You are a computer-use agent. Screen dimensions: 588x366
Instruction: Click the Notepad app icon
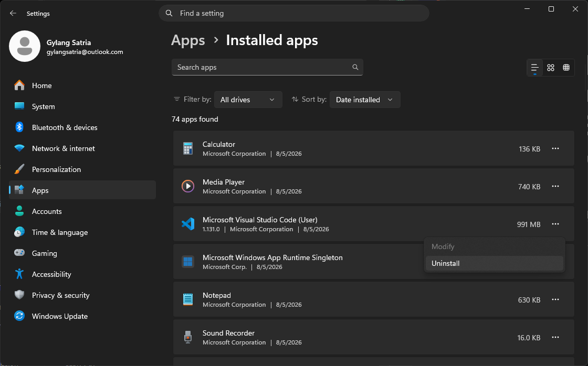[188, 299]
